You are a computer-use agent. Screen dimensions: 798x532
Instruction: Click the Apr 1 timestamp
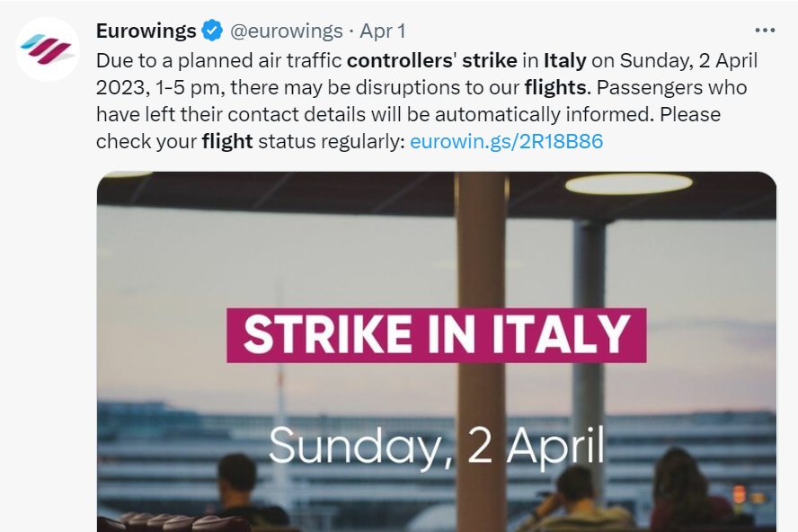[383, 31]
